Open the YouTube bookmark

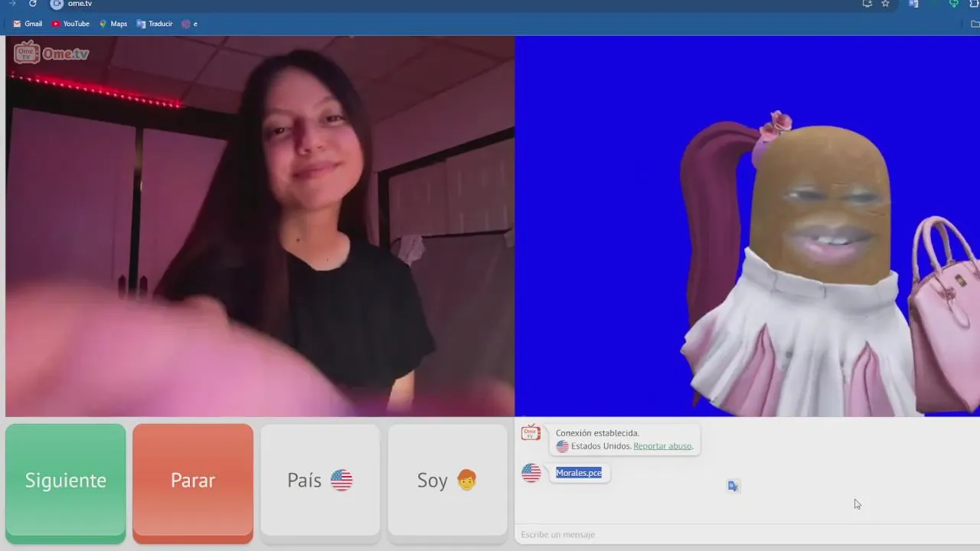click(70, 24)
